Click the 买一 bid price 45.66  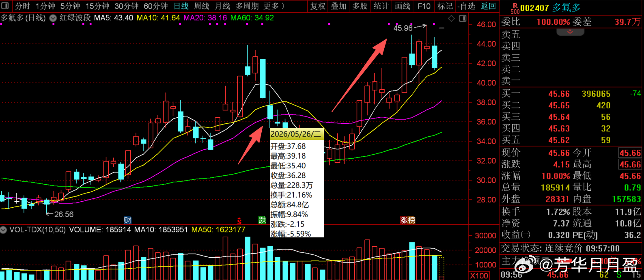click(559, 94)
